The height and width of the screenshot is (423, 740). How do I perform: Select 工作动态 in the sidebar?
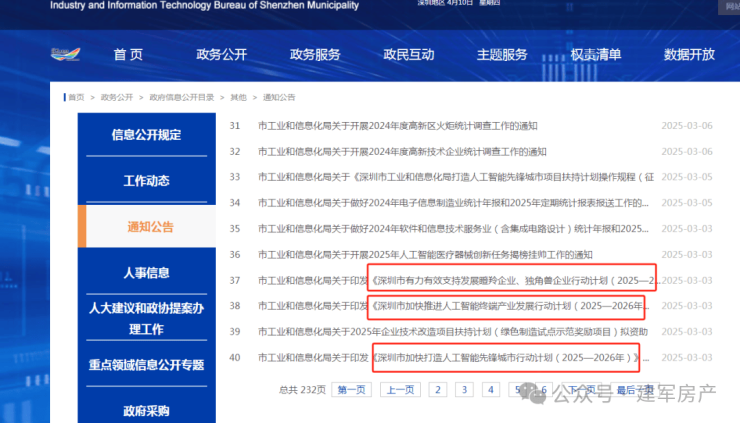click(146, 181)
